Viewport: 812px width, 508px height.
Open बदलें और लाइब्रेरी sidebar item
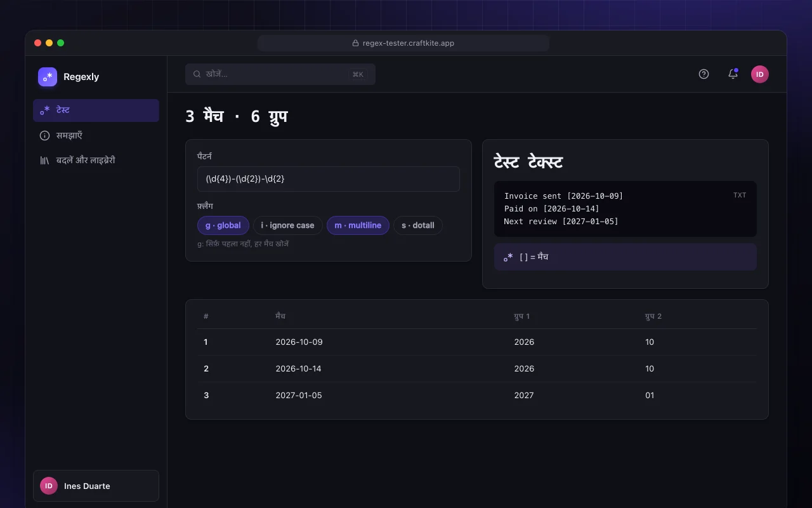point(96,161)
